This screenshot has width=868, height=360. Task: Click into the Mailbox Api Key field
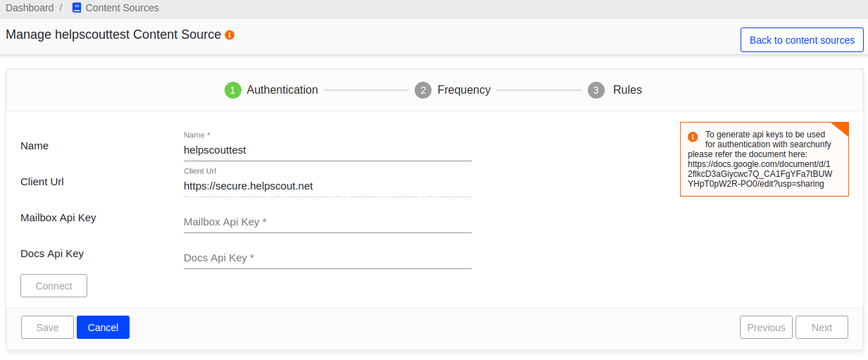327,222
